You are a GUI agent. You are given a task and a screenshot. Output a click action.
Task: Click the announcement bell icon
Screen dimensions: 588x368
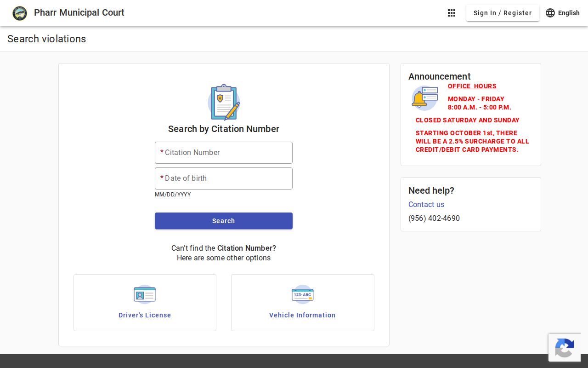click(424, 98)
